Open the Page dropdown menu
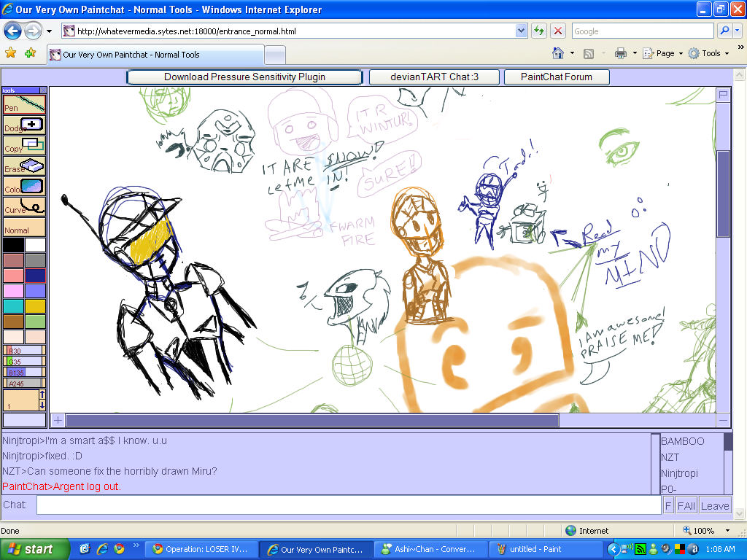Image resolution: width=747 pixels, height=560 pixels. (x=666, y=53)
